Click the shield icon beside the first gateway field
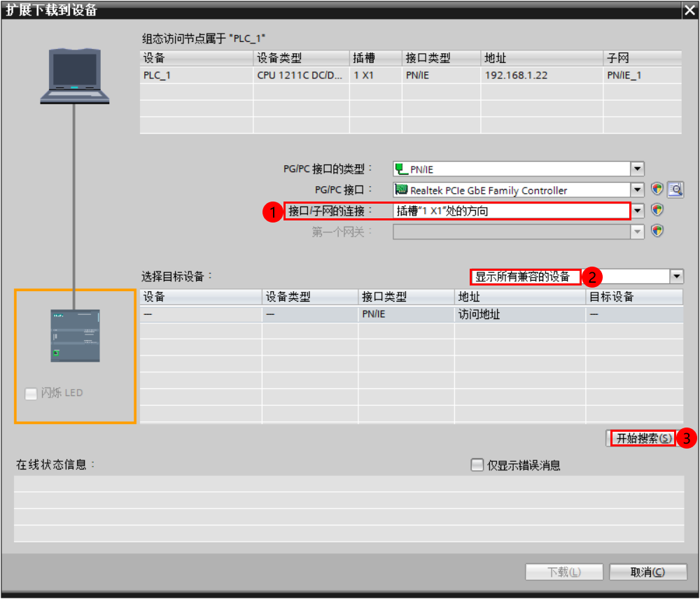 657,231
